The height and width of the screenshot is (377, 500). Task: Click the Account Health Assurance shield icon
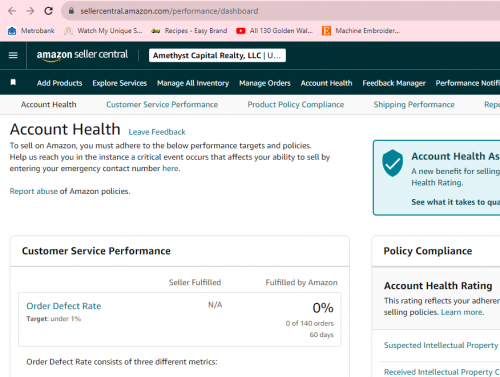point(392,163)
